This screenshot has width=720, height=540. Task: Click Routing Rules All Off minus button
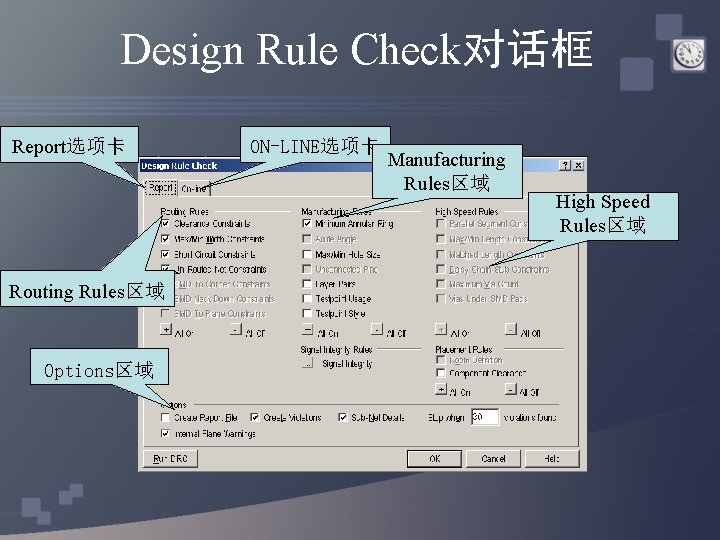(236, 329)
